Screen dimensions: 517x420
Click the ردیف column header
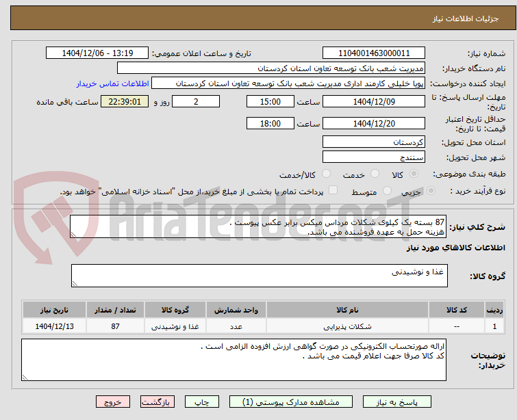tap(494, 310)
